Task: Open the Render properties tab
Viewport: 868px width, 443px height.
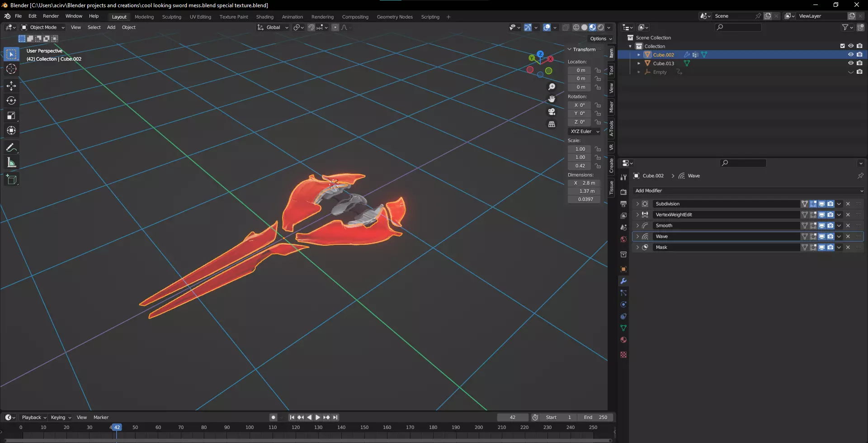Action: point(623,192)
